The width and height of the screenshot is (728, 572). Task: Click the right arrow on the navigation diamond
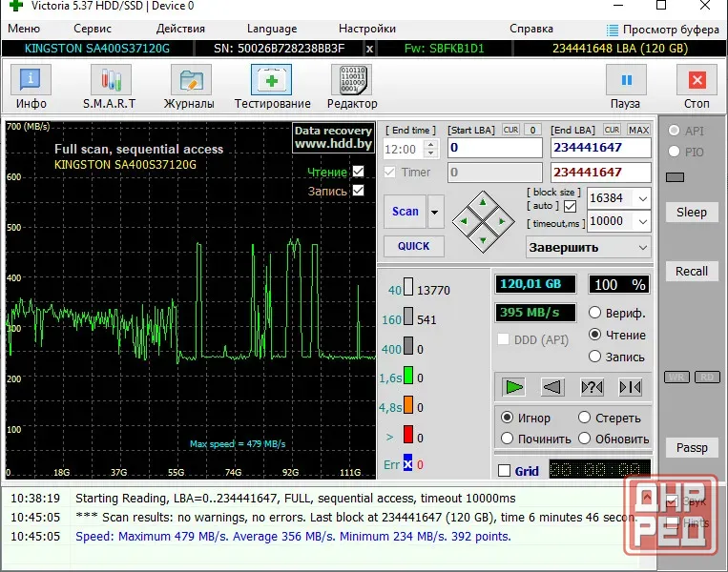tap(502, 221)
